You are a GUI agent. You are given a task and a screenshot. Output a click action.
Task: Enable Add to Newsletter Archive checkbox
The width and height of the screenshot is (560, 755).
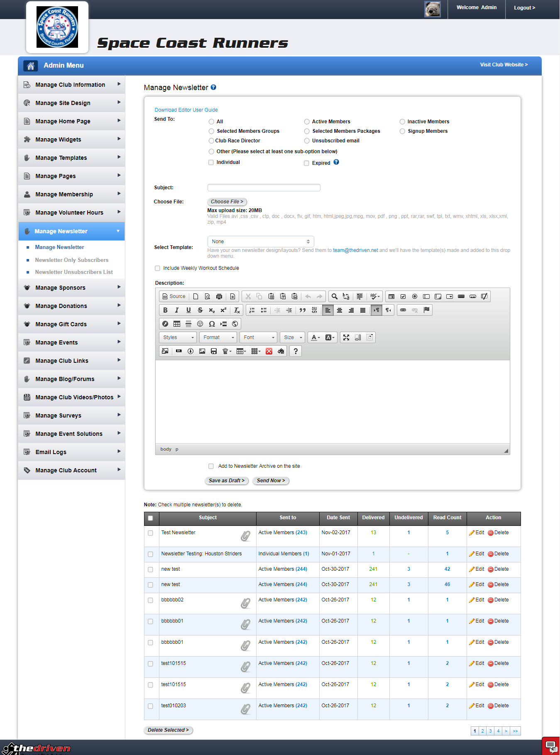coord(211,466)
